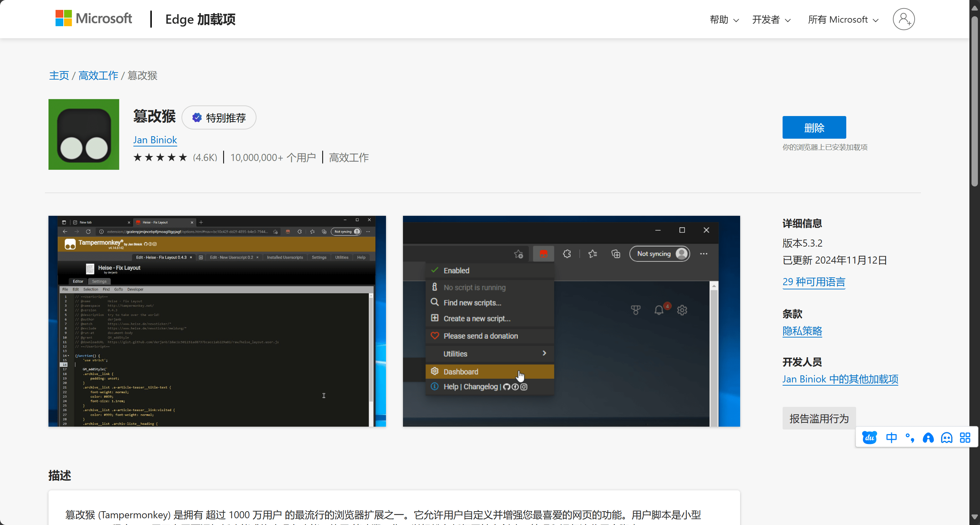This screenshot has height=525, width=980.
Task: Expand the 帮助 dropdown menu
Action: point(724,19)
